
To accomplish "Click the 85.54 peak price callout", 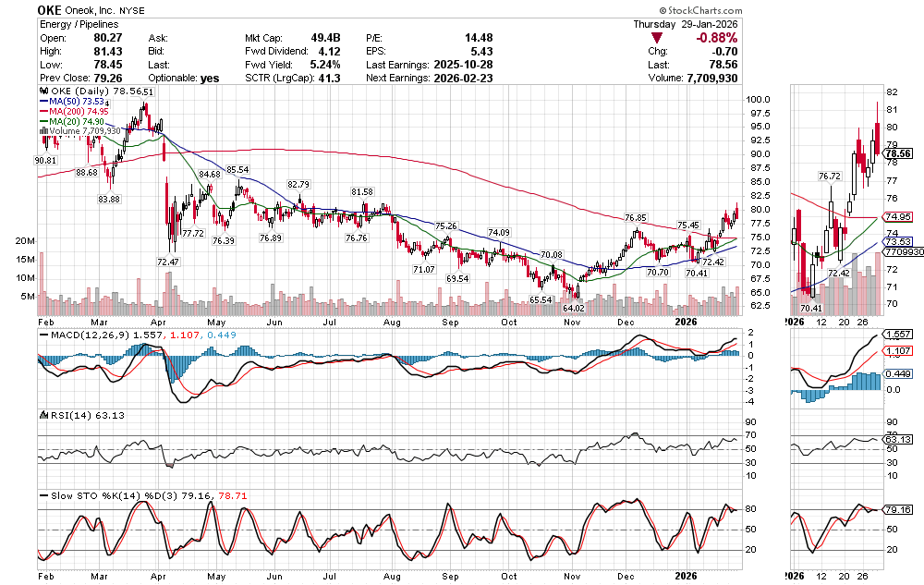I will pos(237,170).
